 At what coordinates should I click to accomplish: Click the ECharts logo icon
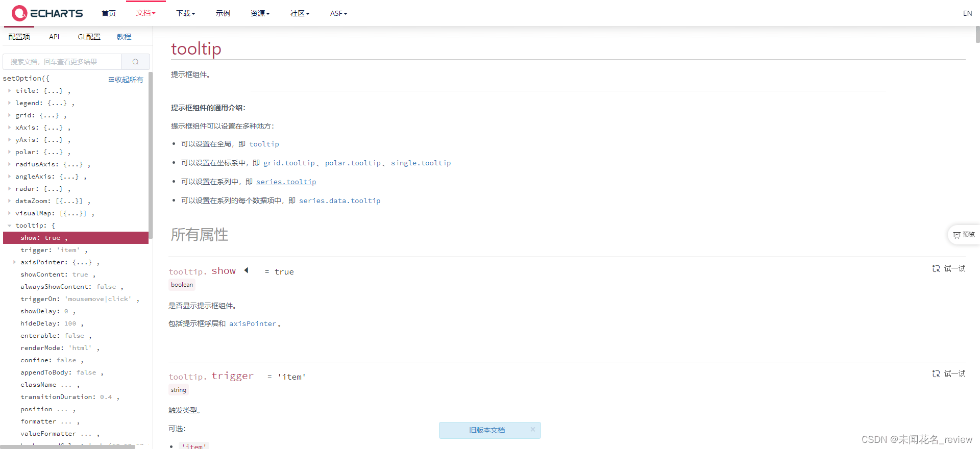[19, 13]
